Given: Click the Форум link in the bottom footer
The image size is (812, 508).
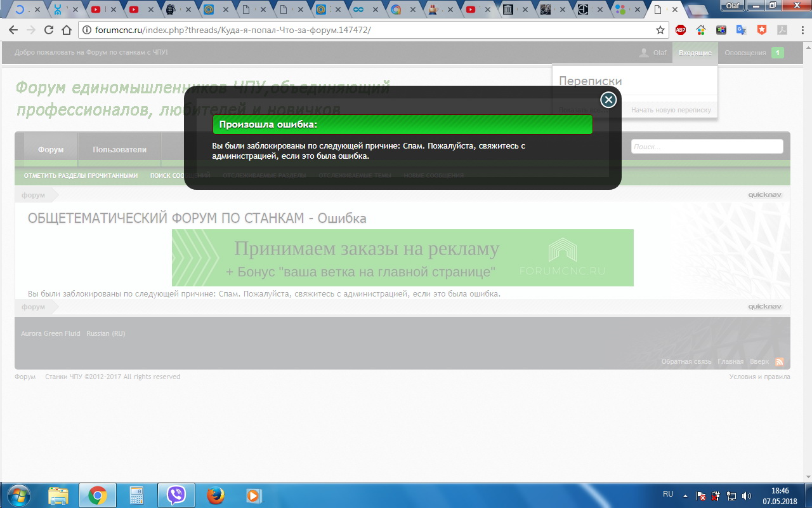Looking at the screenshot, I should [25, 377].
